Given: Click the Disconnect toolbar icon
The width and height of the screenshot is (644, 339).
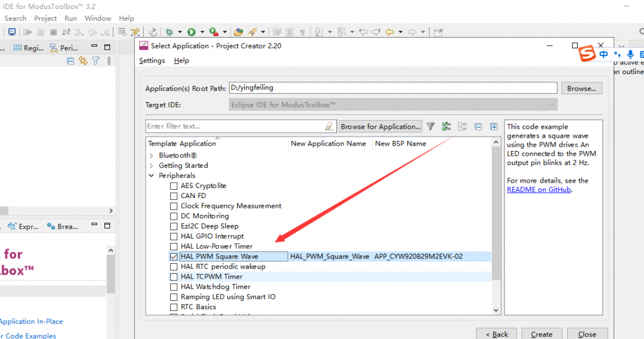Looking at the screenshot, I should coord(66,32).
